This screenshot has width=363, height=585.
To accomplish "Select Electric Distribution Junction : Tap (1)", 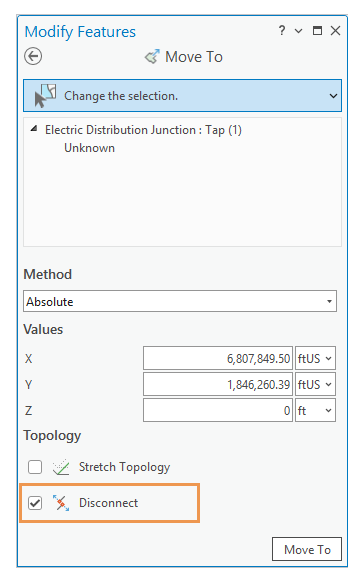I will tap(143, 130).
